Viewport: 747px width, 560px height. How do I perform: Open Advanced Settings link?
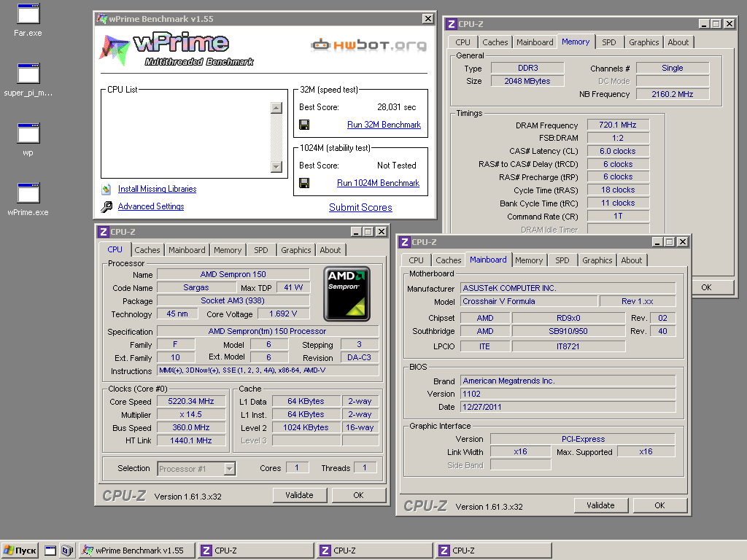[151, 206]
